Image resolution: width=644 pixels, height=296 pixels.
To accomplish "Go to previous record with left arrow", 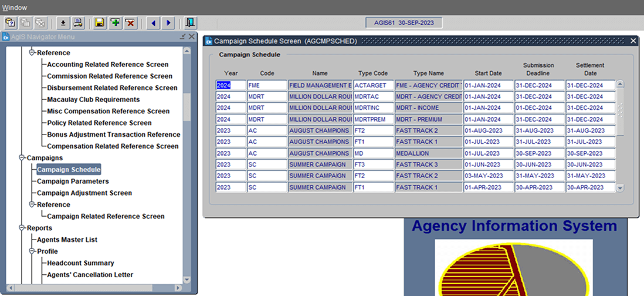I will coord(153,23).
